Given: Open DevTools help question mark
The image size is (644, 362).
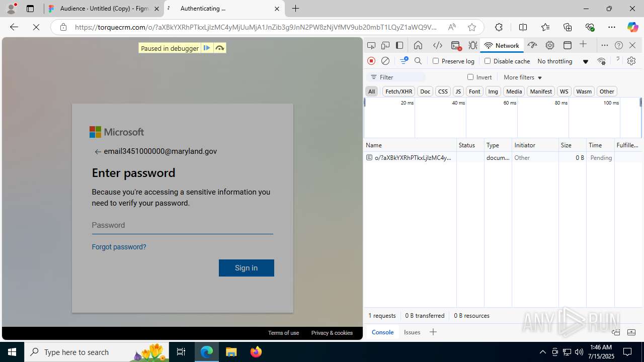Looking at the screenshot, I should click(619, 45).
